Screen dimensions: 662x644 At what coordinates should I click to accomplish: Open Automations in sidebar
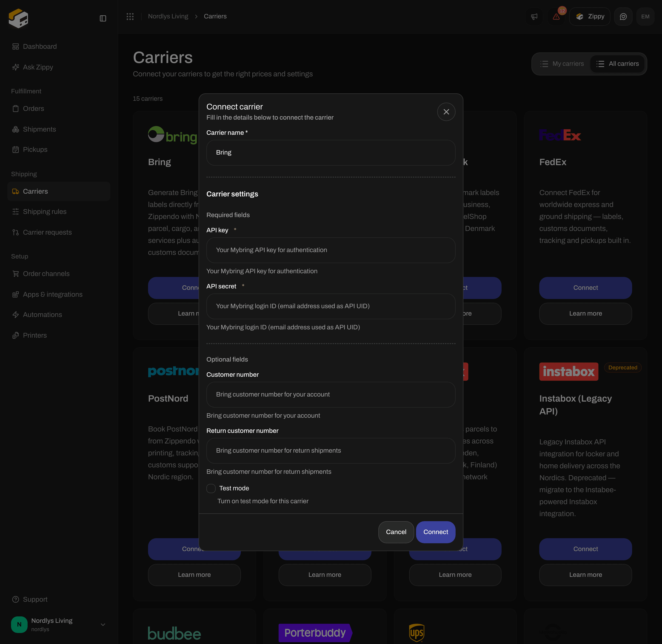(59, 315)
